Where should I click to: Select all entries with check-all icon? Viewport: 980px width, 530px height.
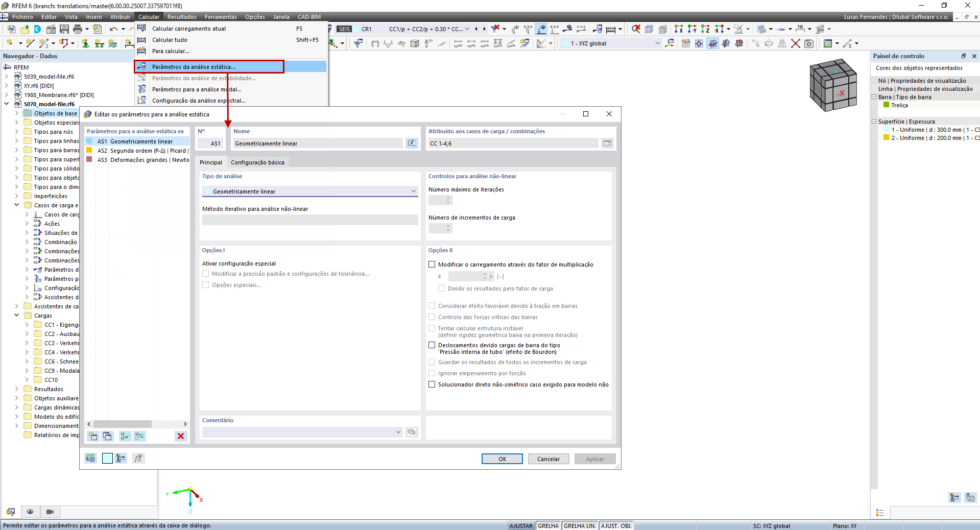125,436
